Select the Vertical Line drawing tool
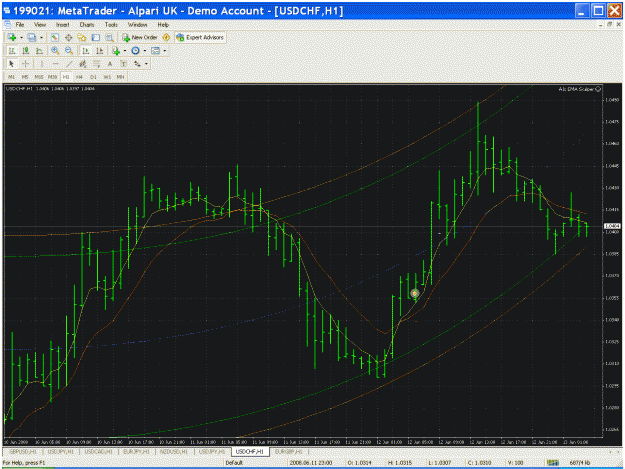625x469 pixels. (x=41, y=64)
